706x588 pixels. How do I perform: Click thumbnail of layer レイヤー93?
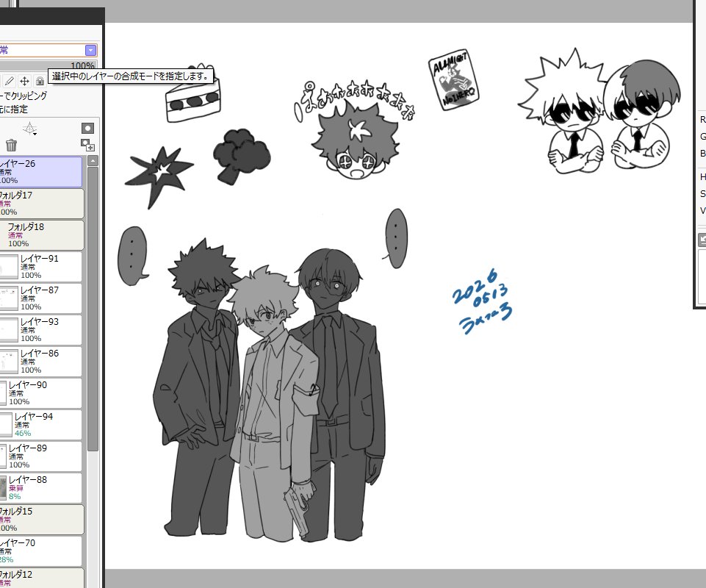pos(9,330)
